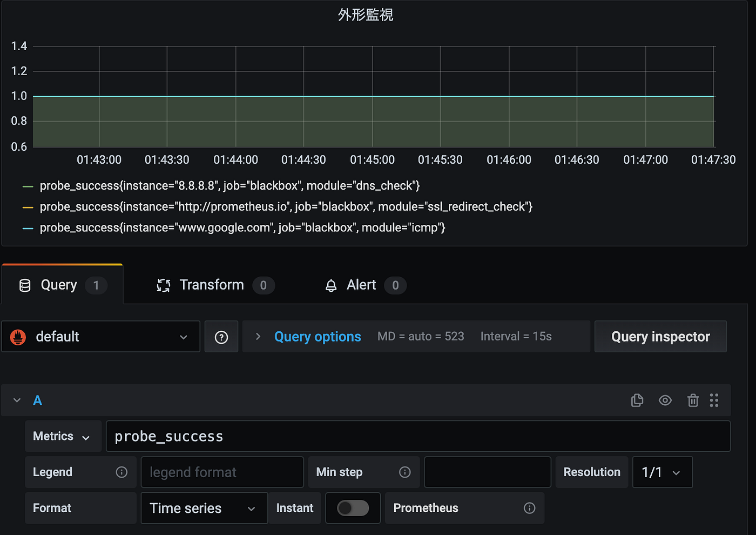Toggle query A visibility with eye icon
756x535 pixels.
pos(665,400)
